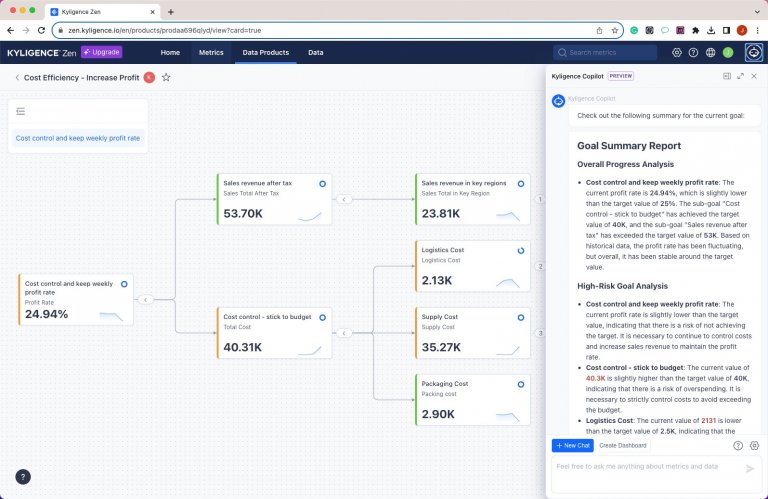768x499 pixels.
Task: Go back with the arrow before Cost Efficiency title
Action: (17, 77)
